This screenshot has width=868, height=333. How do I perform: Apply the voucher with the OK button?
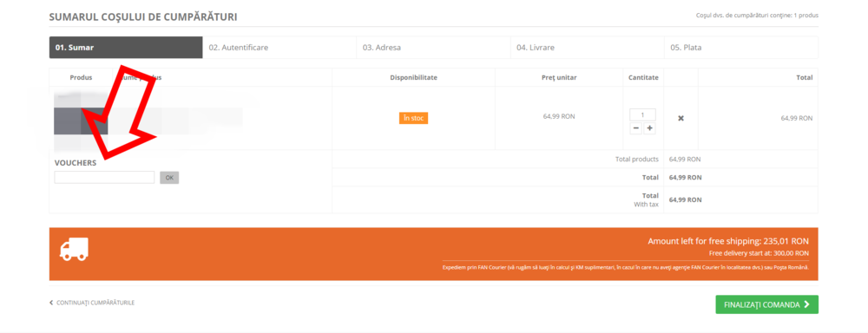pyautogui.click(x=169, y=178)
